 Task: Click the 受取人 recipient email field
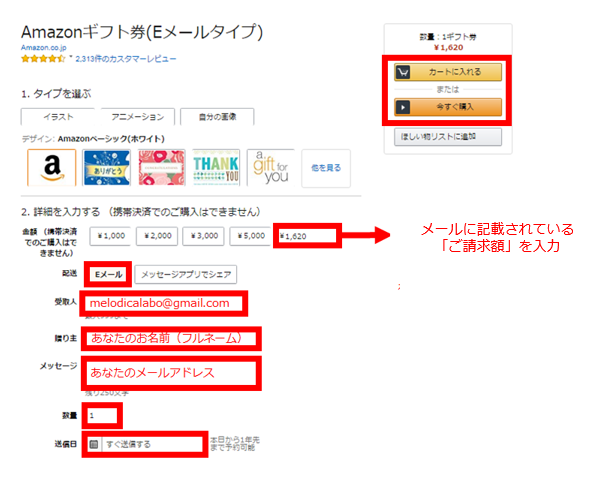(x=164, y=303)
